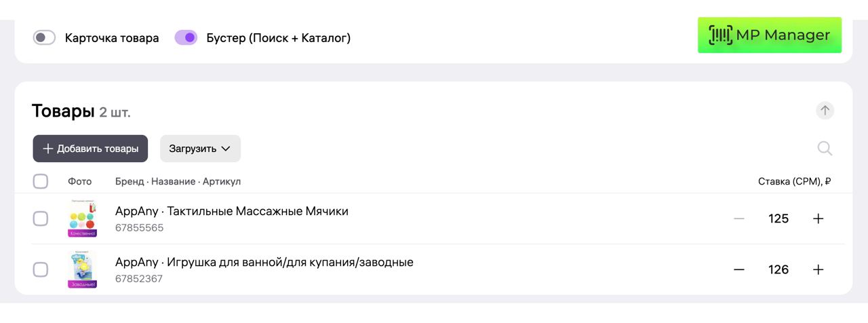
Task: Select checkbox for Тактильные Массажные Мячики
Action: coord(41,218)
